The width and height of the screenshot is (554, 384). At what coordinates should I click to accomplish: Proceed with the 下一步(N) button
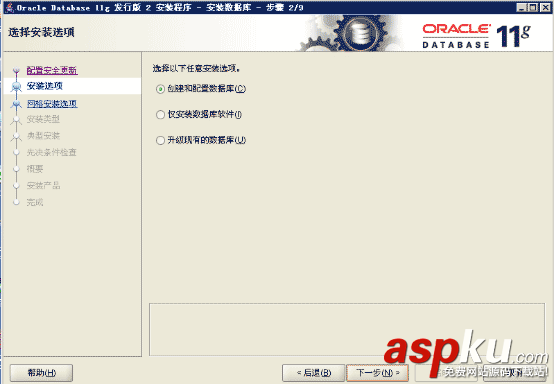(377, 373)
